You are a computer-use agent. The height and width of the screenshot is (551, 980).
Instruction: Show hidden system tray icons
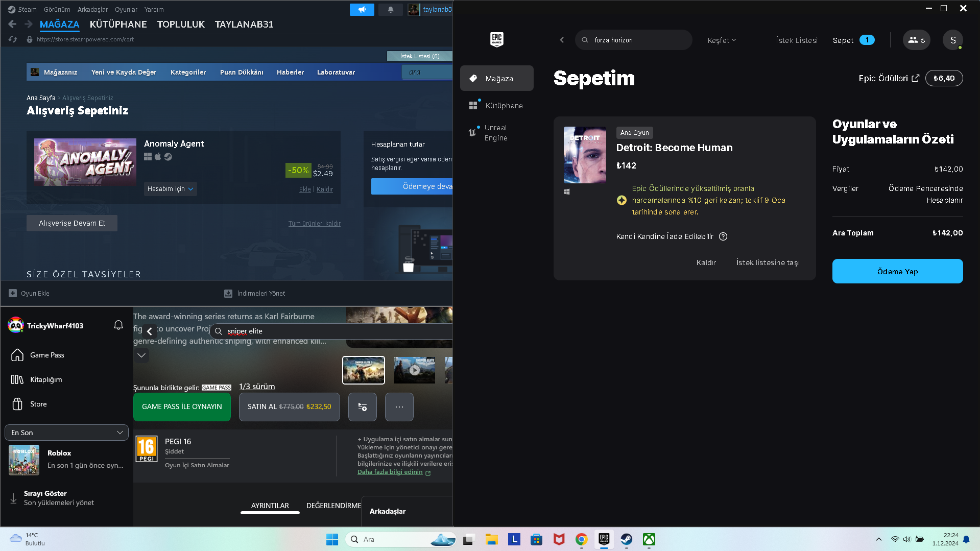pyautogui.click(x=878, y=539)
